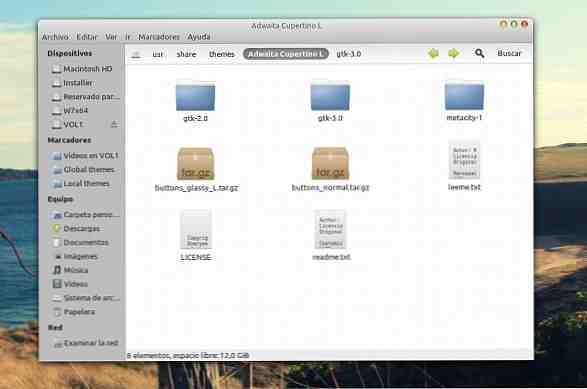This screenshot has width=587, height=389.
Task: Click the Buscar button
Action: (509, 53)
